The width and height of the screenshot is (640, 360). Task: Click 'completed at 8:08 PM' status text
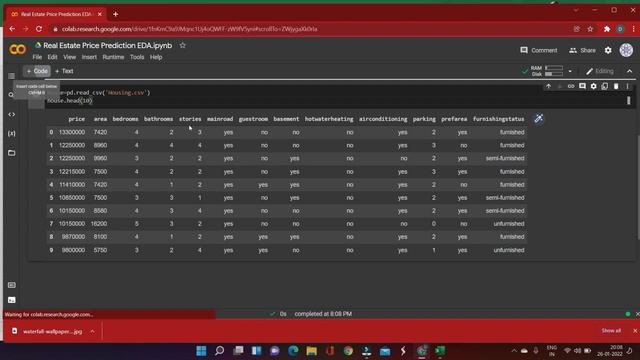pyautogui.click(x=323, y=314)
